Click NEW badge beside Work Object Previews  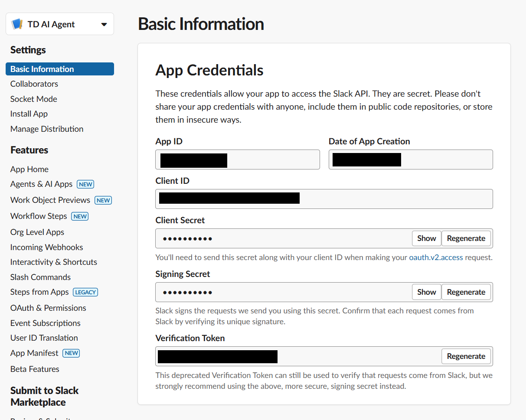[103, 200]
